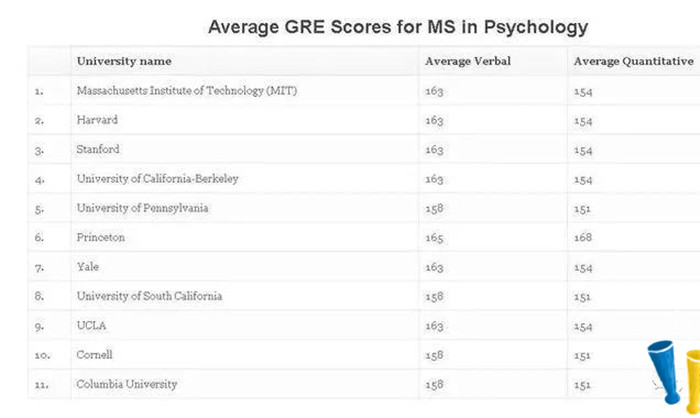Select University of California-Berkeley text
This screenshot has height=418, width=700.
[158, 179]
